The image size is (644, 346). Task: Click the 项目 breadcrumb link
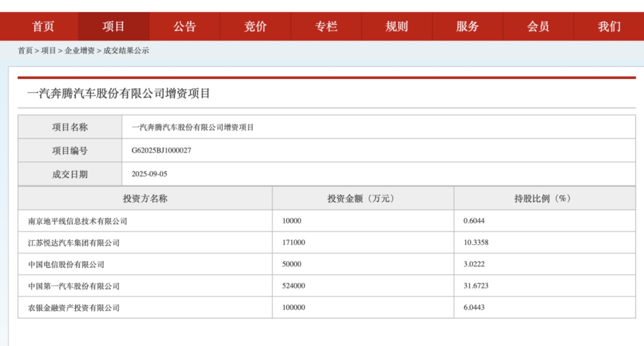click(x=48, y=51)
